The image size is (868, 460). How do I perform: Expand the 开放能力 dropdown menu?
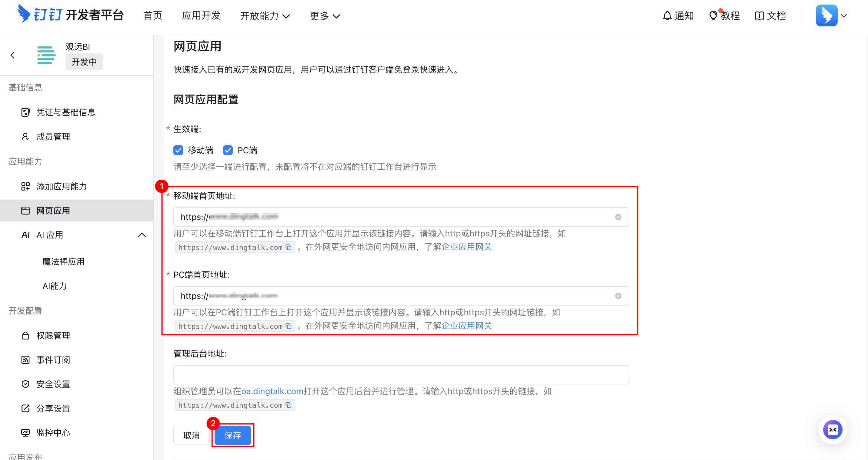265,16
